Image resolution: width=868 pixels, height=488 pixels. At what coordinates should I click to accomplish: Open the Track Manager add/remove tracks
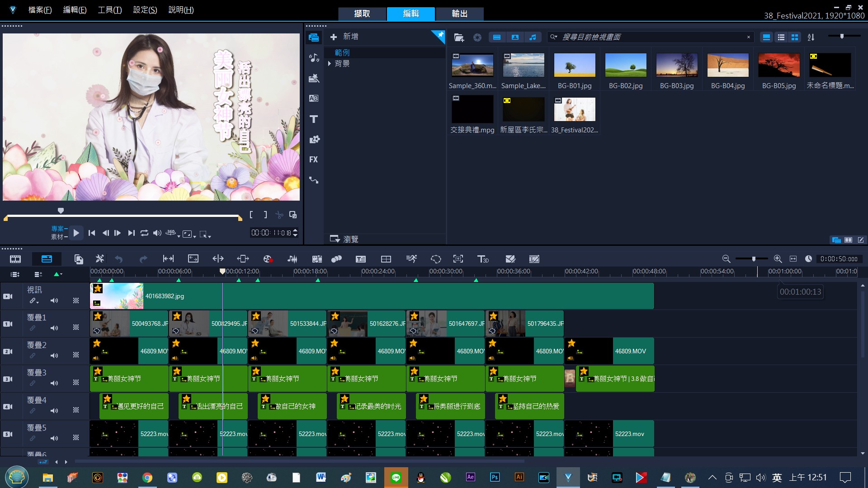(38, 274)
